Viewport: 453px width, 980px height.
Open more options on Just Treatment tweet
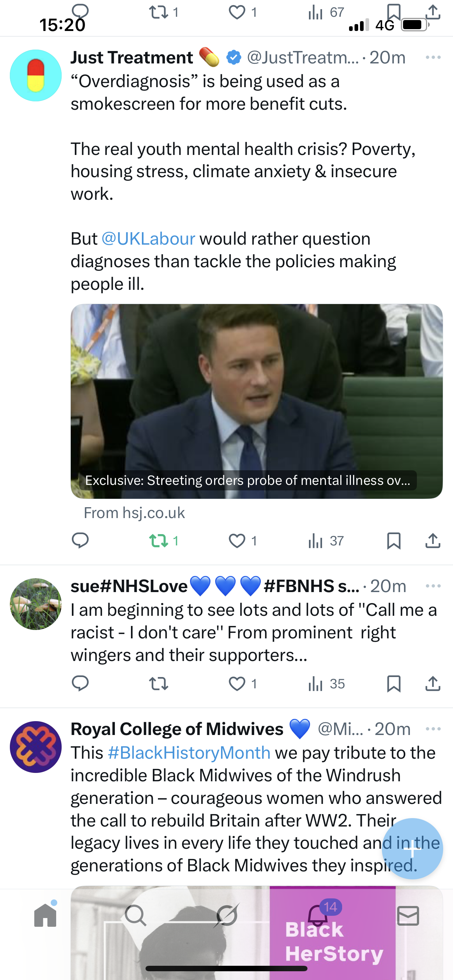(433, 58)
